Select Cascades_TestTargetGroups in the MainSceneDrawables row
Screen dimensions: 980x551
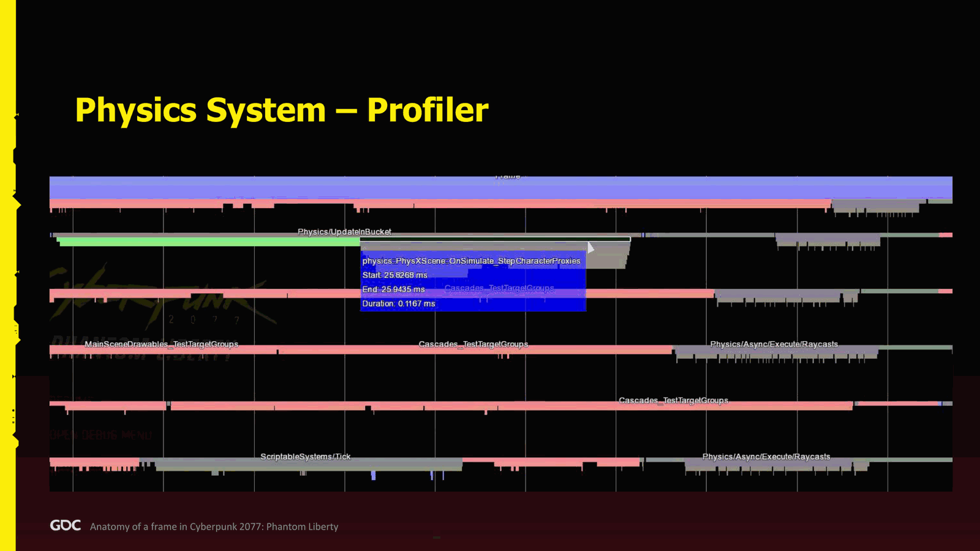(x=473, y=344)
